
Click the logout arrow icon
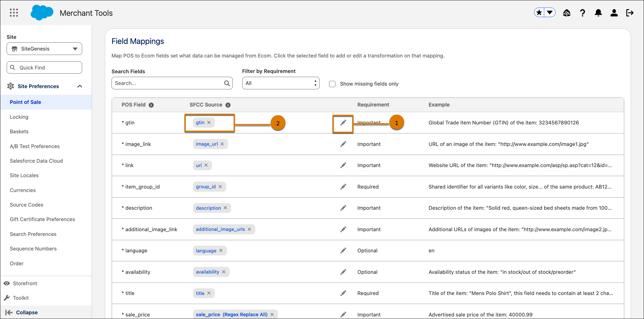[x=630, y=13]
